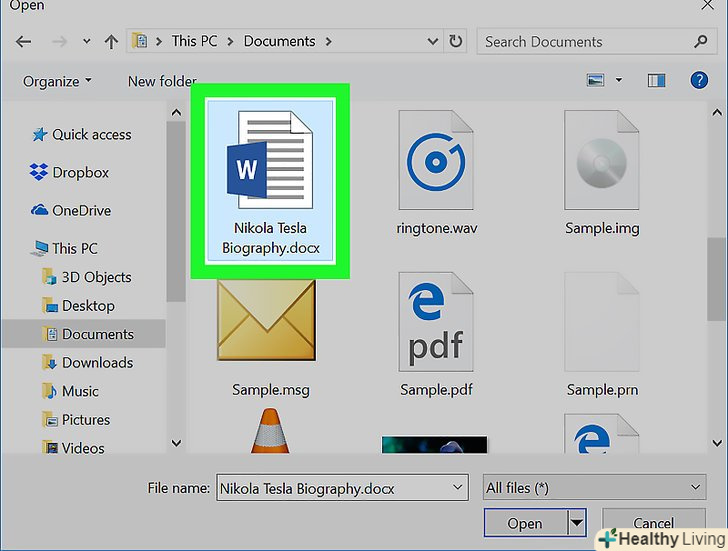Click the Open button
Screen dimensions: 728x551
525,523
